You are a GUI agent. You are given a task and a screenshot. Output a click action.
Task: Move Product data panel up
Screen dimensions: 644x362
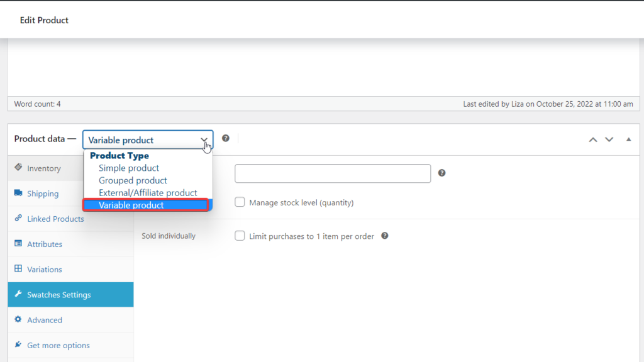click(x=592, y=140)
